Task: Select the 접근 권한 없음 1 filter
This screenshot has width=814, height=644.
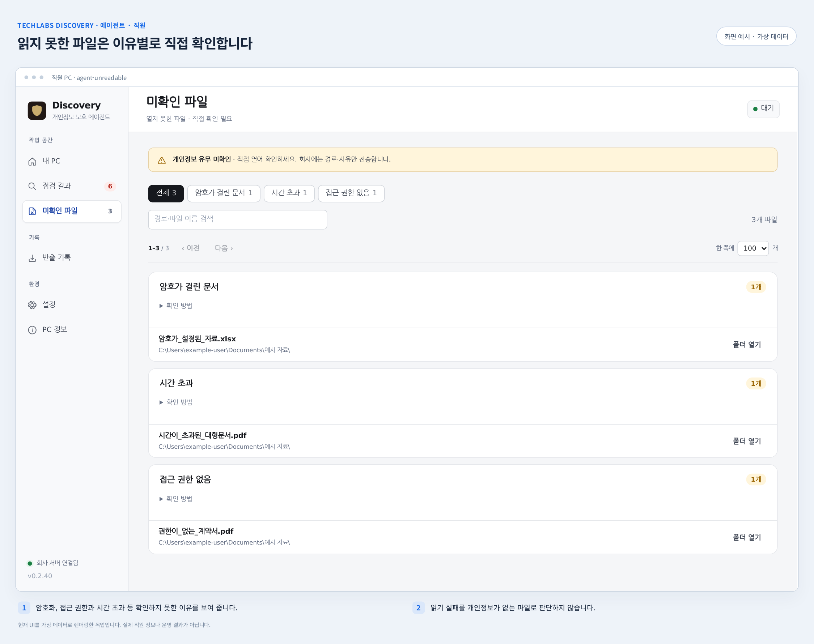Action: click(x=351, y=193)
